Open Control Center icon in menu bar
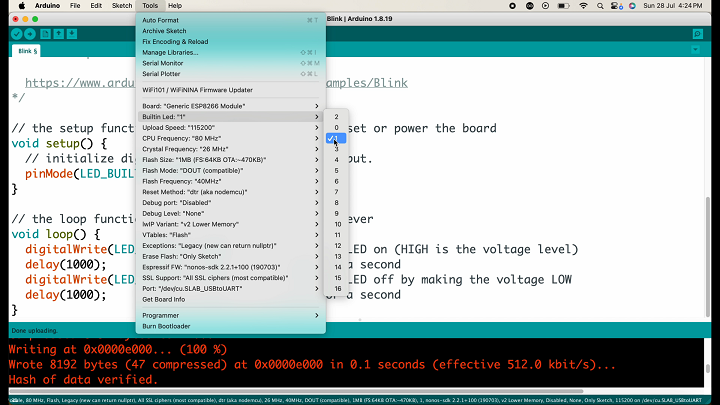Viewport: 720px width, 405px height. coord(616,6)
